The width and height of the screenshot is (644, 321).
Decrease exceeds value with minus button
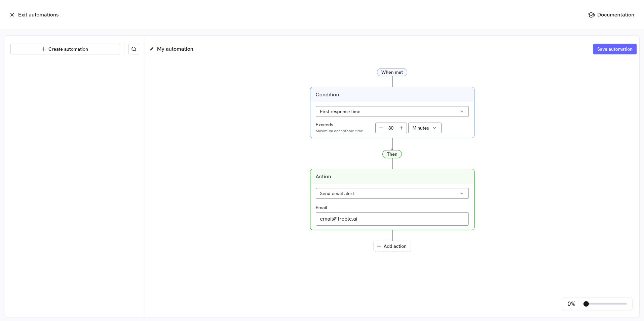(381, 128)
